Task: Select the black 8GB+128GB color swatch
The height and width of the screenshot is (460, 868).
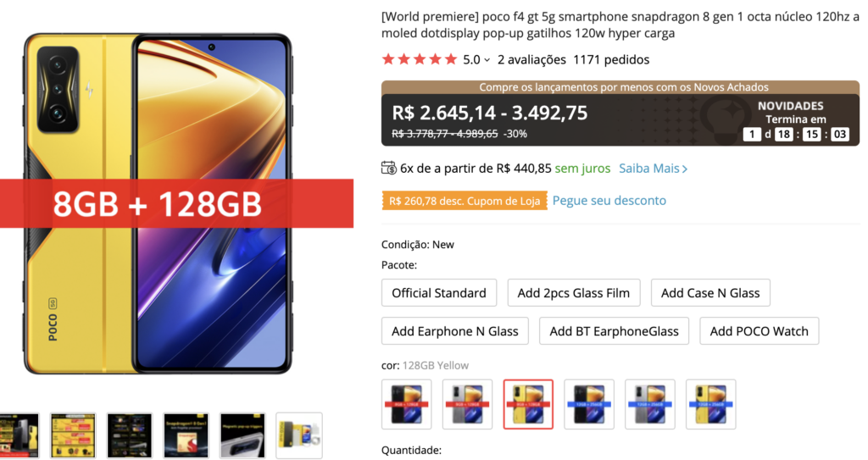Action: click(406, 404)
